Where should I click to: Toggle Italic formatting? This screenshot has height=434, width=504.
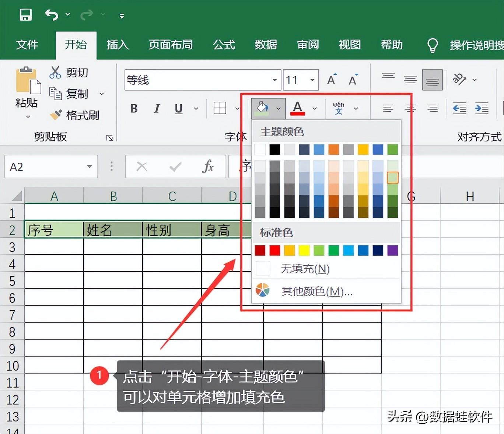point(157,108)
